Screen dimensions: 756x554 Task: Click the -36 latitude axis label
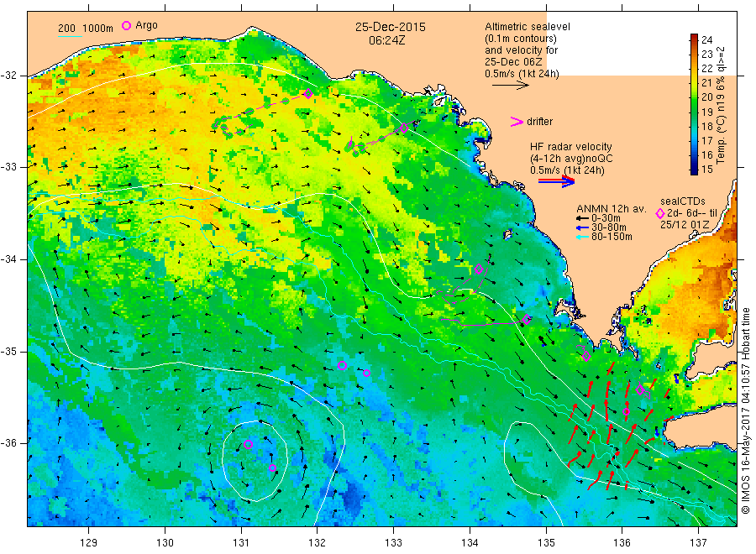pos(8,443)
